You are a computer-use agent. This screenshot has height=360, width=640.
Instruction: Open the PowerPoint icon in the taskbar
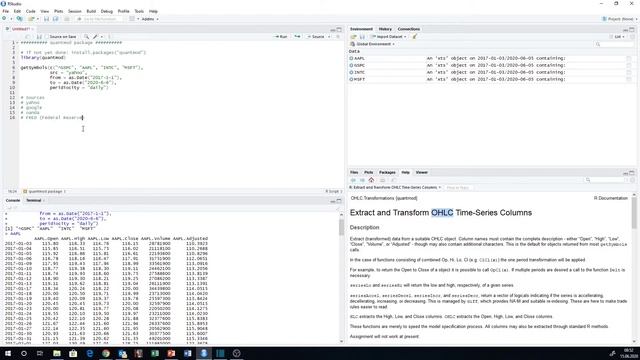(171, 353)
